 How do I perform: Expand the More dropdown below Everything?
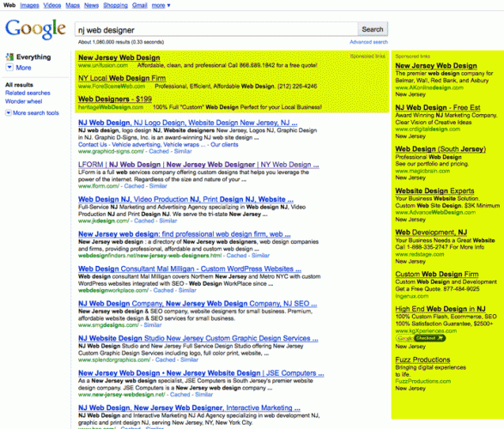pos(9,68)
